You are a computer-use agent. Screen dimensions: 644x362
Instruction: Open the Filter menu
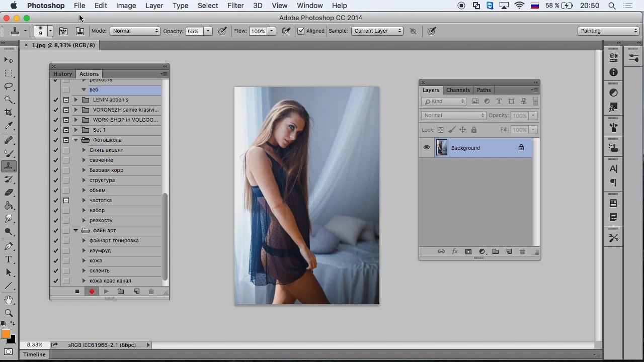coord(235,6)
